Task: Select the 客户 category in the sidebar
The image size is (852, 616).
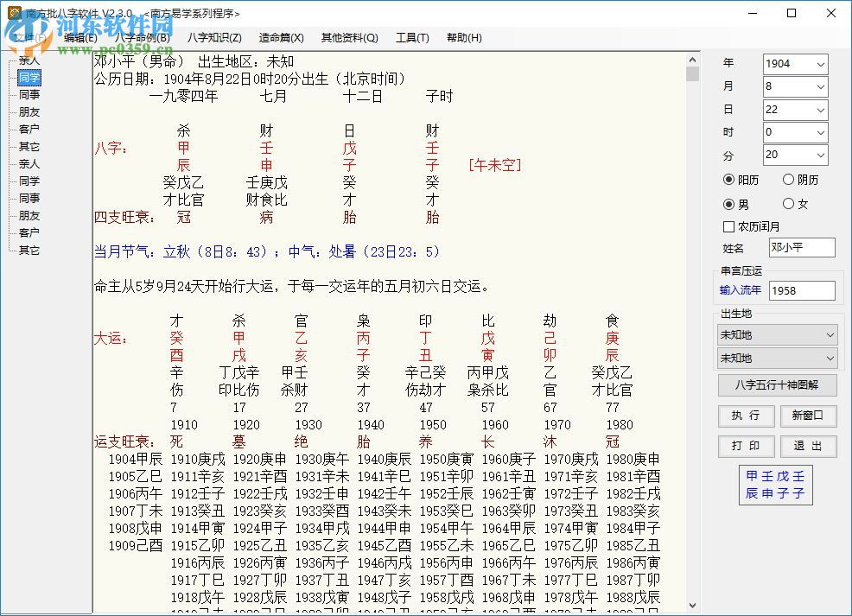Action: click(29, 129)
